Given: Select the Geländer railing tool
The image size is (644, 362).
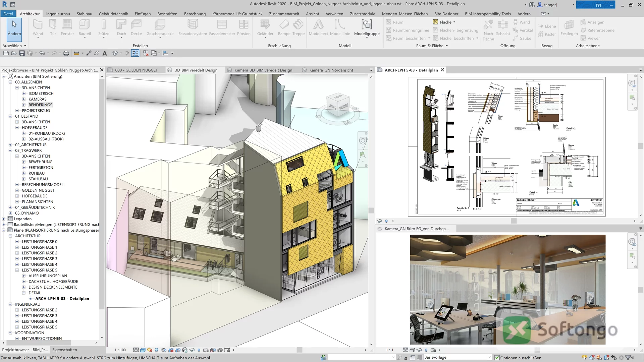Looking at the screenshot, I should tap(265, 27).
